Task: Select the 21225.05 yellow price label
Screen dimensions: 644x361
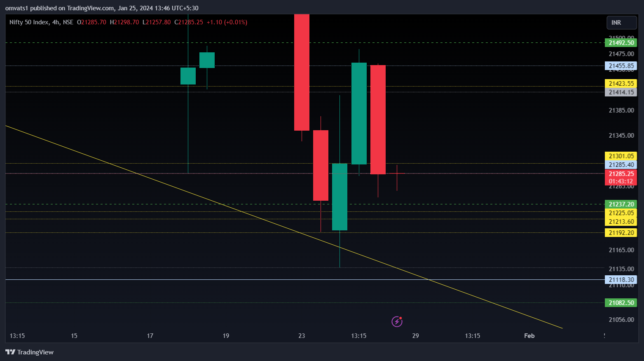Action: (621, 213)
